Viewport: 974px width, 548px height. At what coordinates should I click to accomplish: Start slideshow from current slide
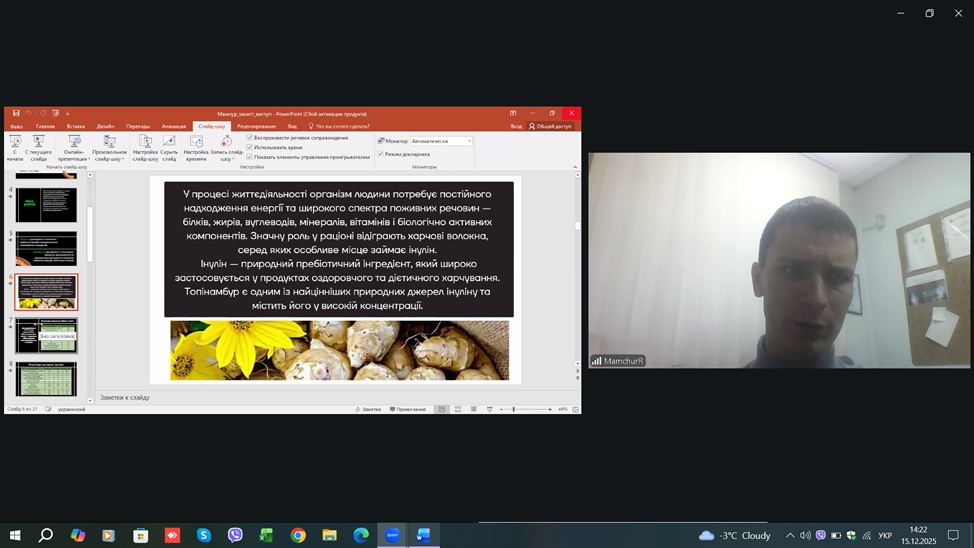click(x=39, y=144)
